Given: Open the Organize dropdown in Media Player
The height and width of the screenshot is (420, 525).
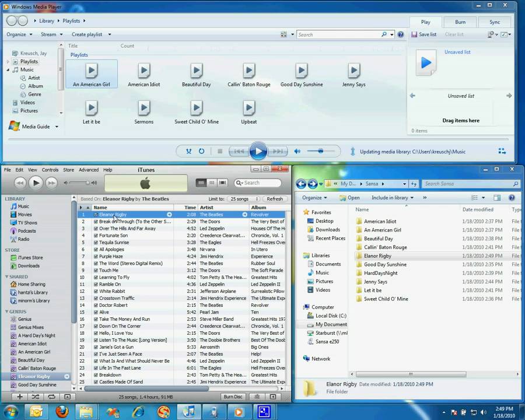Looking at the screenshot, I should click(x=19, y=34).
